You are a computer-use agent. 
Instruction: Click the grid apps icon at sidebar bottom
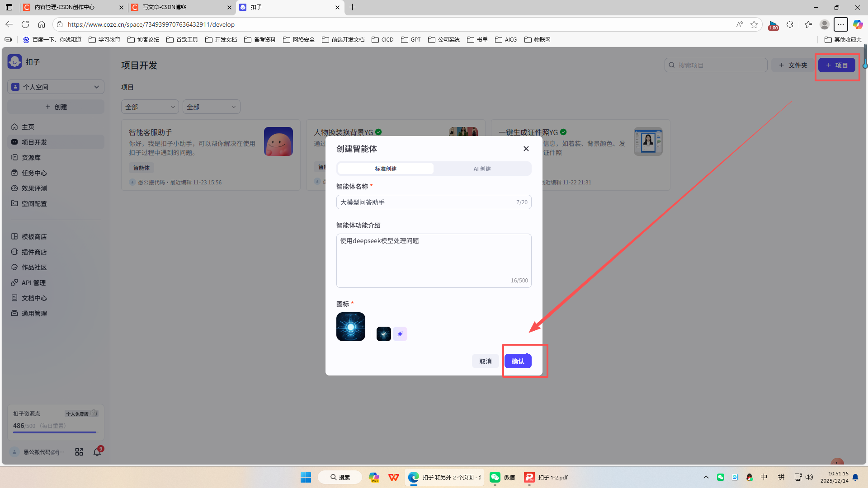click(79, 452)
